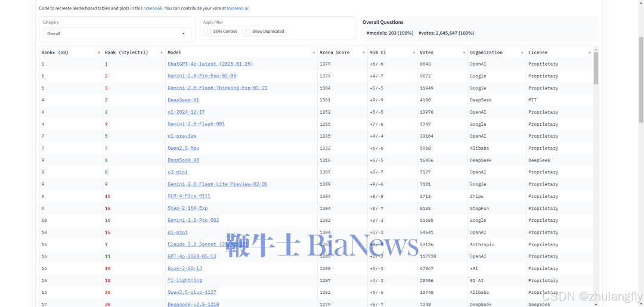The height and width of the screenshot is (307, 644).
Task: Open Gemini-2.0-Flash-Lite-Preview-02-05 model link
Action: pos(217,184)
